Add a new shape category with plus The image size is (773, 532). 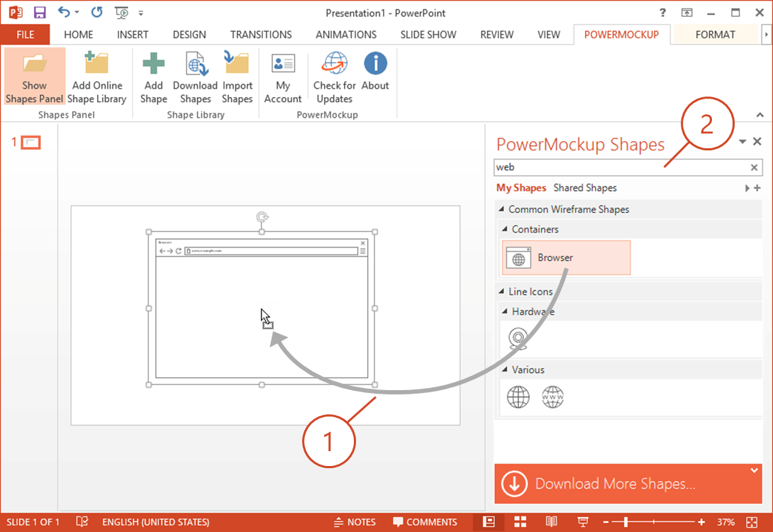(x=757, y=188)
